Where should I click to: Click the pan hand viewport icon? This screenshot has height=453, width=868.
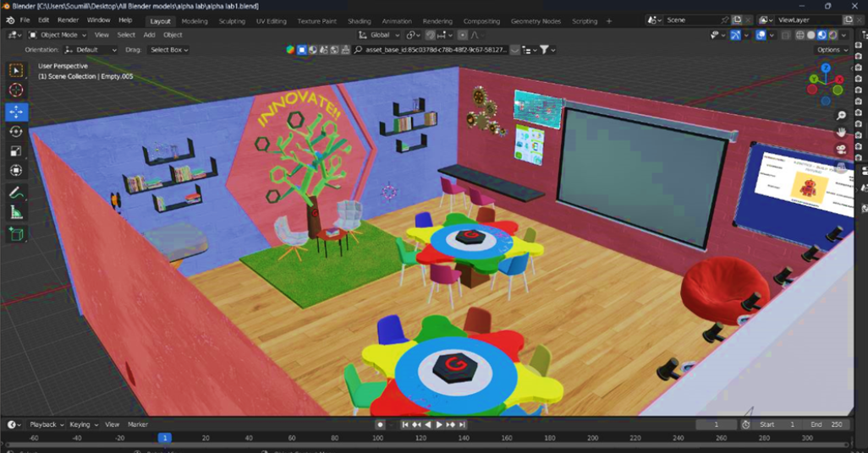pyautogui.click(x=841, y=132)
